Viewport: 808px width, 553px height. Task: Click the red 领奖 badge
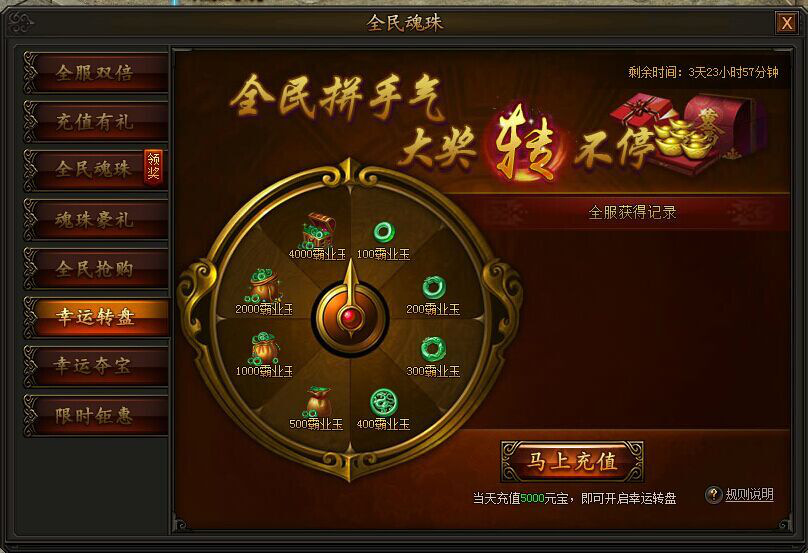point(154,166)
